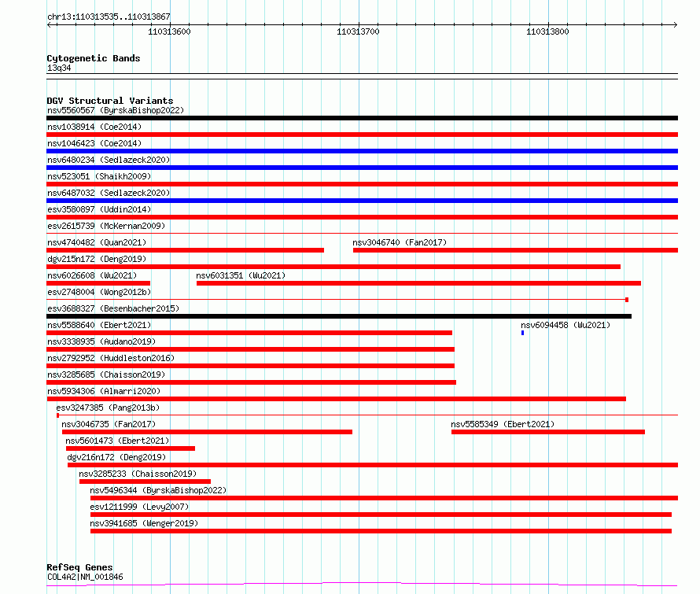Click the blue bar under nsv1046423
This screenshot has width=700, height=594.
[362, 151]
